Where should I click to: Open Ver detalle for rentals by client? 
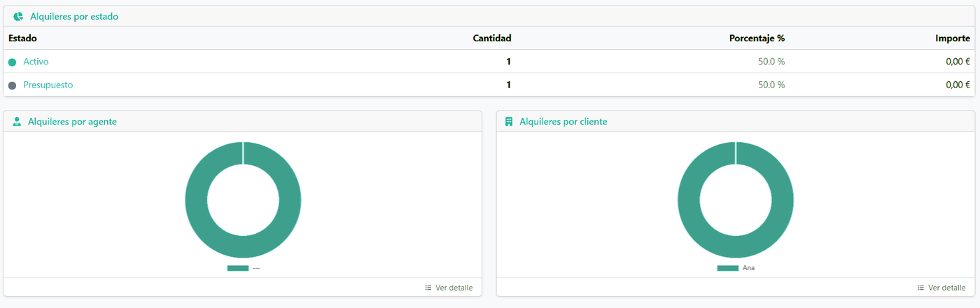(x=947, y=288)
